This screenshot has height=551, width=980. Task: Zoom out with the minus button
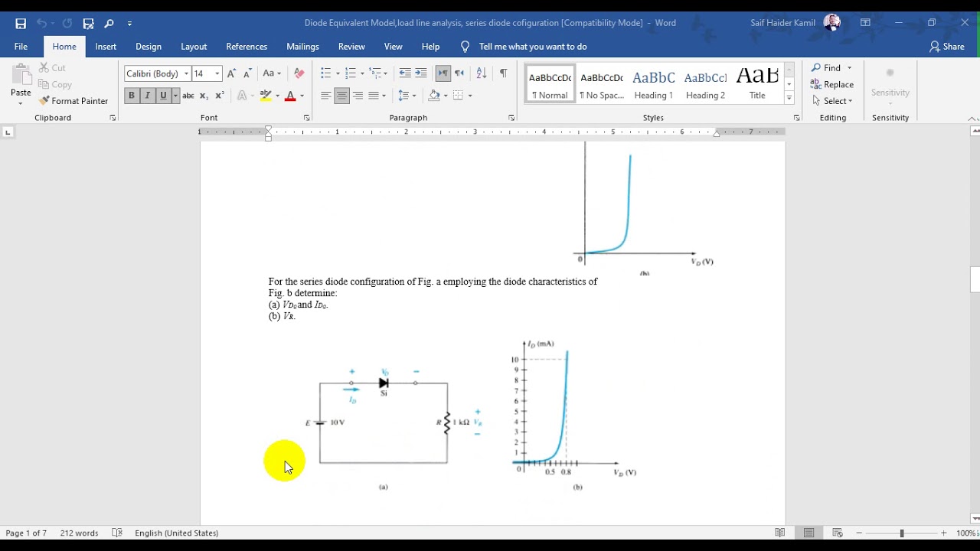pyautogui.click(x=859, y=533)
